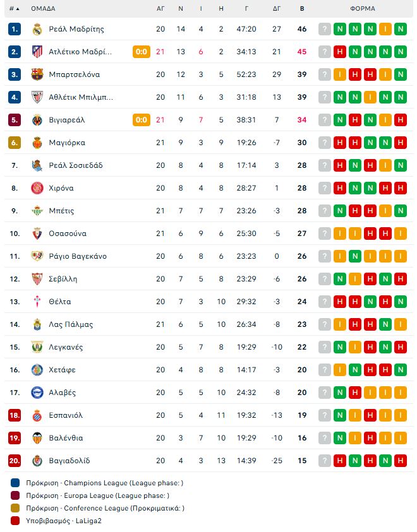The image size is (417, 532).
Task: Click the Athletic Bilbao club crest
Action: click(x=37, y=97)
